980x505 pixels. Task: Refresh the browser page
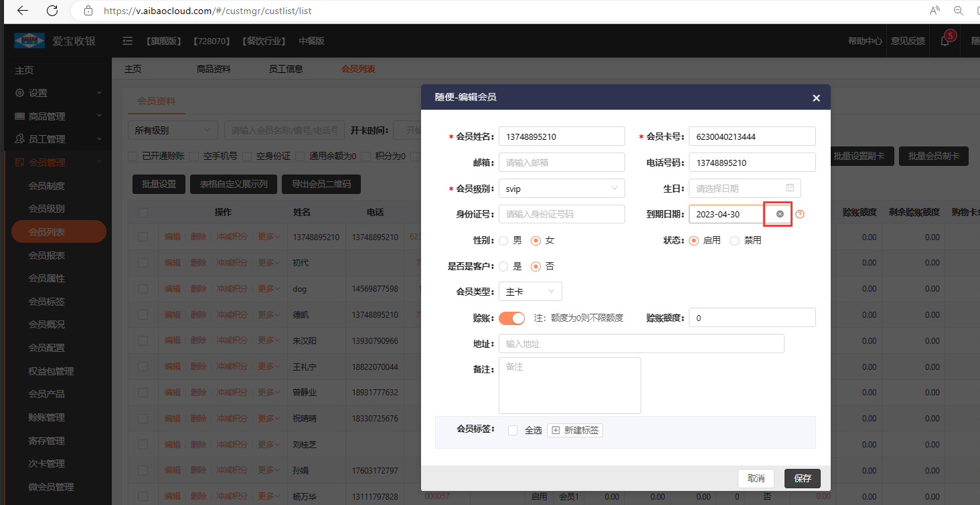point(52,11)
